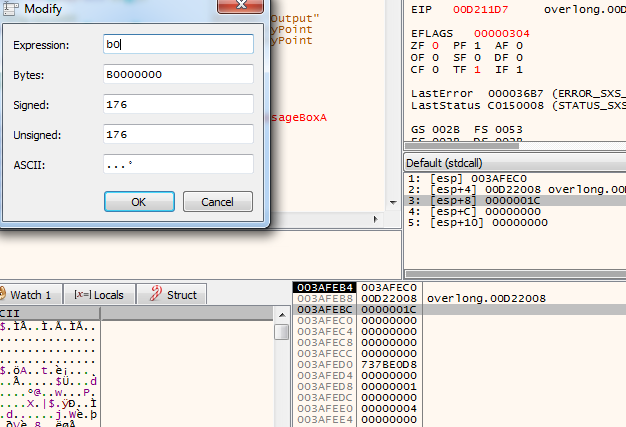
Task: Select stack row 003AFEBC value 0000001C
Action: click(389, 309)
